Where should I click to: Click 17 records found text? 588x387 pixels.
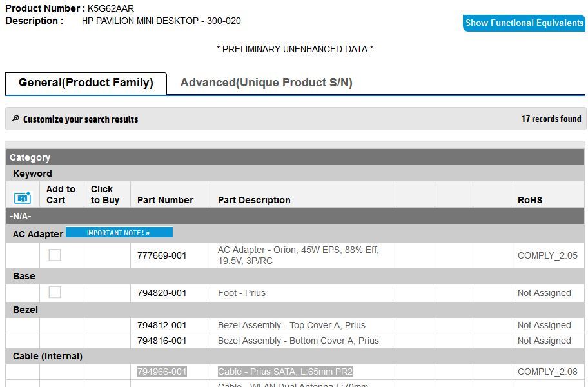click(551, 119)
